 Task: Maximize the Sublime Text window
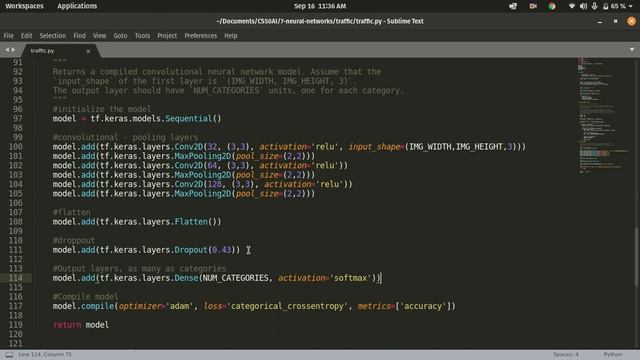pyautogui.click(x=616, y=21)
